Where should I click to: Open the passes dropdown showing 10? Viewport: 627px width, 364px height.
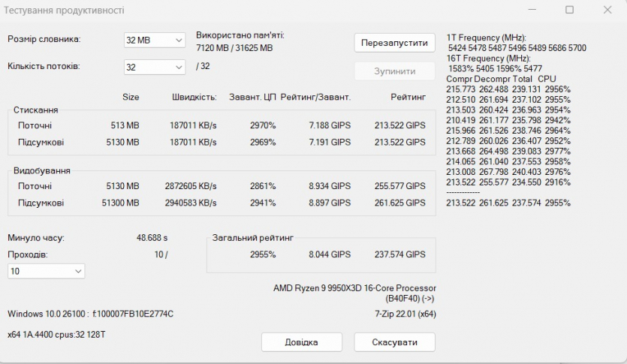coord(47,271)
